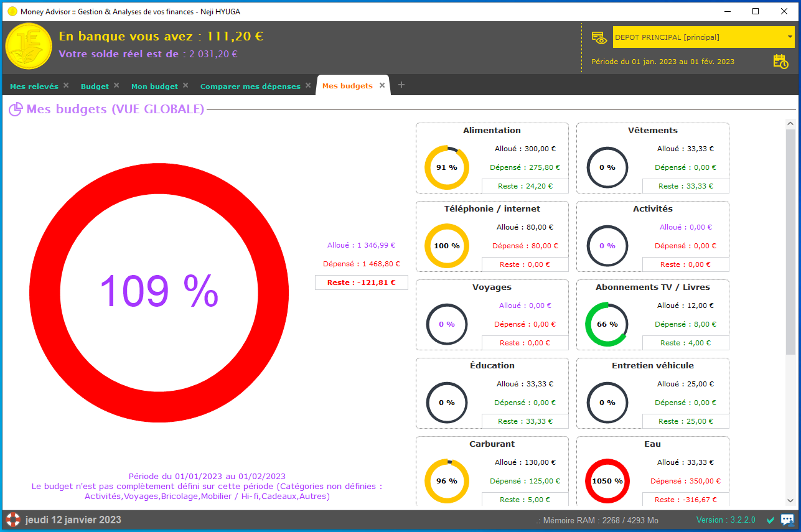
Task: Click the Entretien véhicule card title
Action: click(653, 366)
